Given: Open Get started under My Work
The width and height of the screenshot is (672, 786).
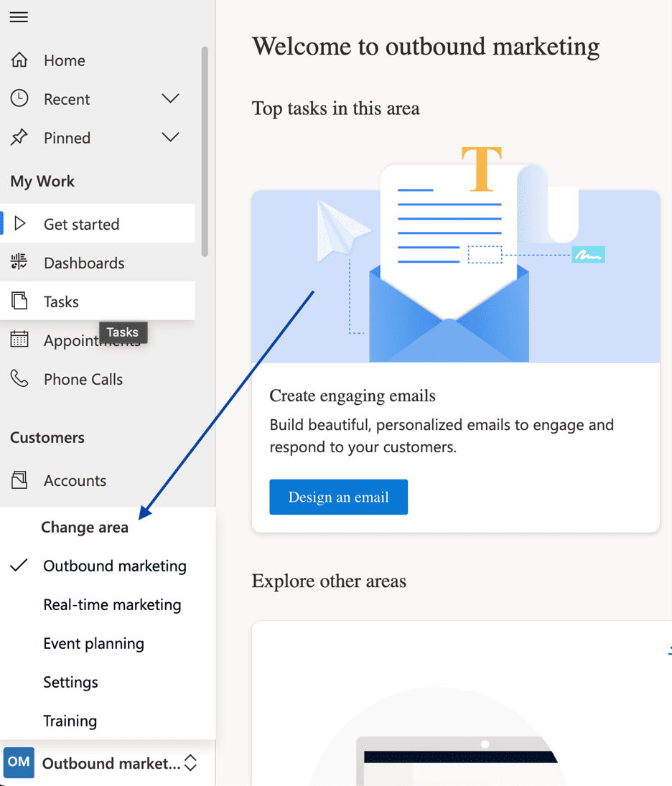Looking at the screenshot, I should [80, 223].
